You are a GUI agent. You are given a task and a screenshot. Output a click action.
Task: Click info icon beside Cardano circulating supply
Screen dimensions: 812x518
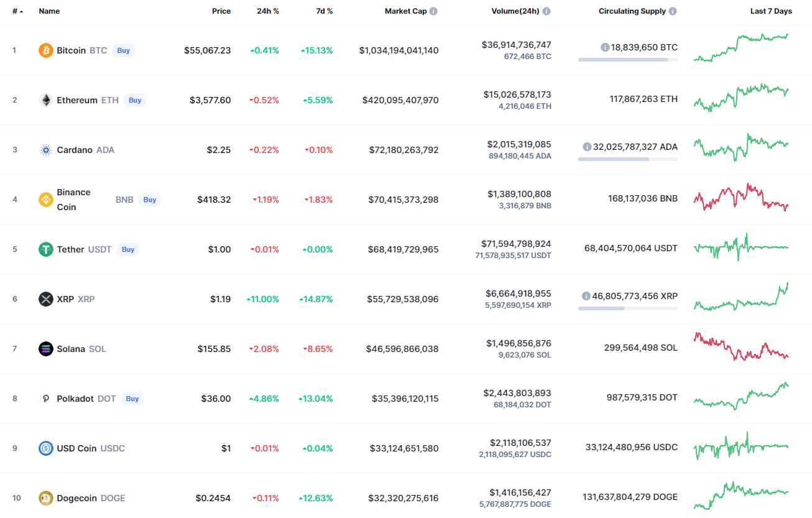tap(587, 147)
